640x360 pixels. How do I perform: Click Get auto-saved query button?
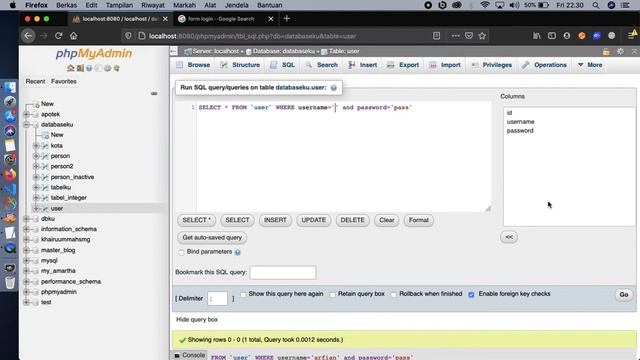coord(212,238)
